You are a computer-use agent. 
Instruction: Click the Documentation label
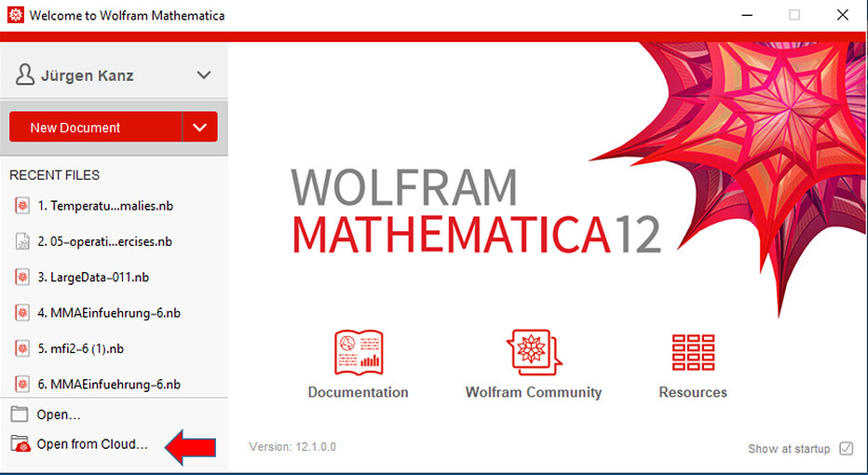pyautogui.click(x=359, y=392)
